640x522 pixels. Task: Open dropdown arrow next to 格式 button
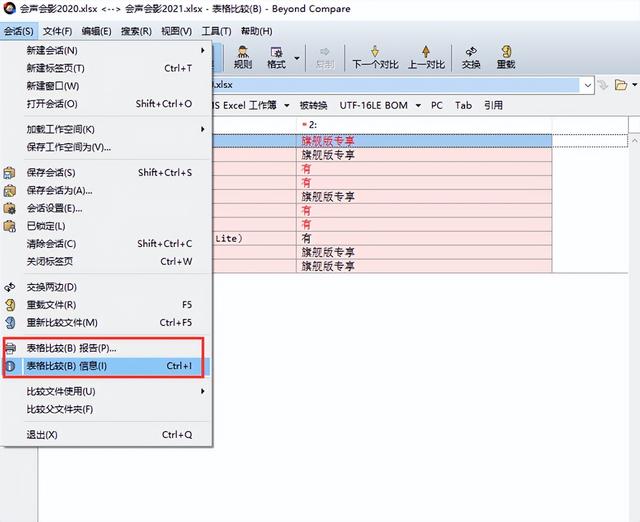297,60
